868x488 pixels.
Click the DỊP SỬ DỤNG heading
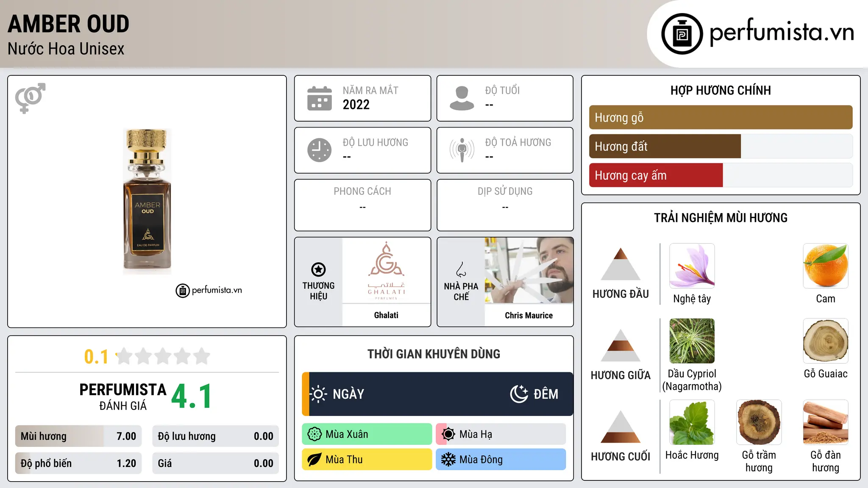point(505,191)
